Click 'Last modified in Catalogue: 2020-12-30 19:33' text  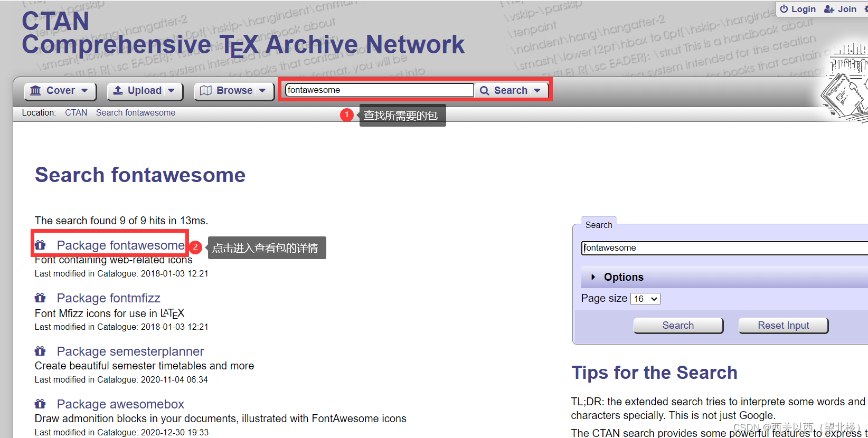(x=121, y=432)
